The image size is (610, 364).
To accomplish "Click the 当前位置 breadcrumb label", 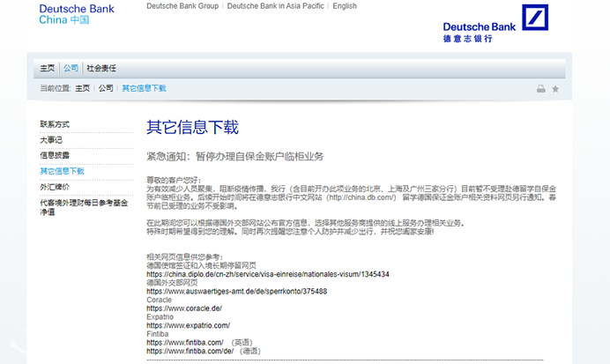I will [x=55, y=88].
